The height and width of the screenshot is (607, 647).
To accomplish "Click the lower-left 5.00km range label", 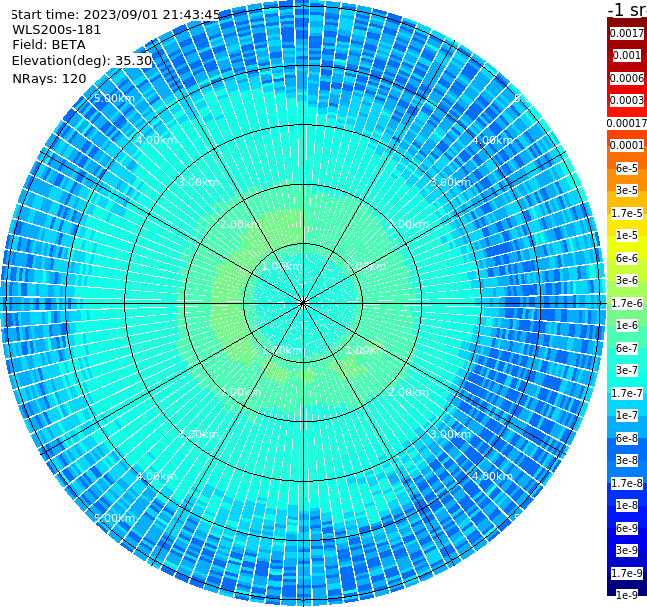I will pos(114,518).
